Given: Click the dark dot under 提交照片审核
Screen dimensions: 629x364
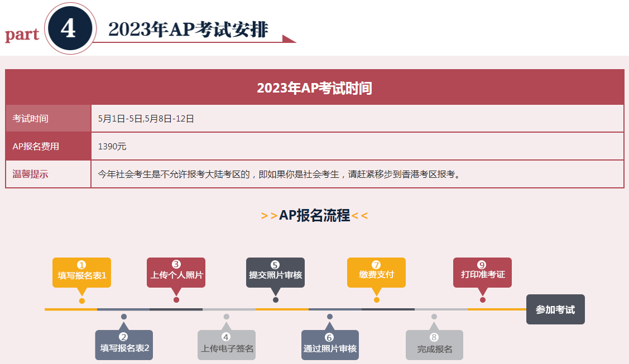Looking at the screenshot, I should 276,300.
